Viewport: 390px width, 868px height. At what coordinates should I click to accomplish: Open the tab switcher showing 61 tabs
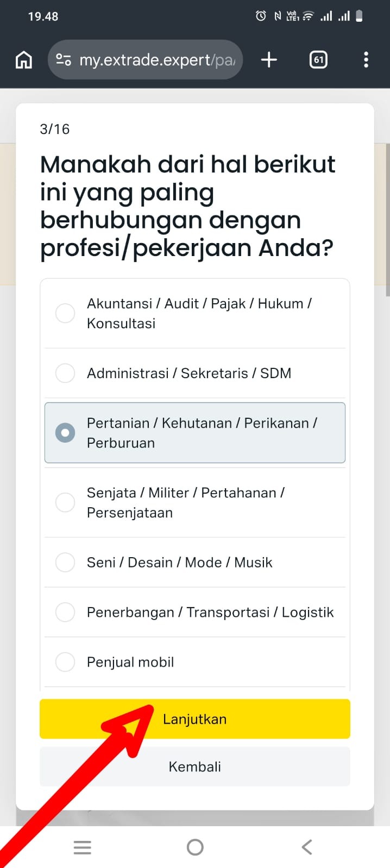(x=318, y=60)
